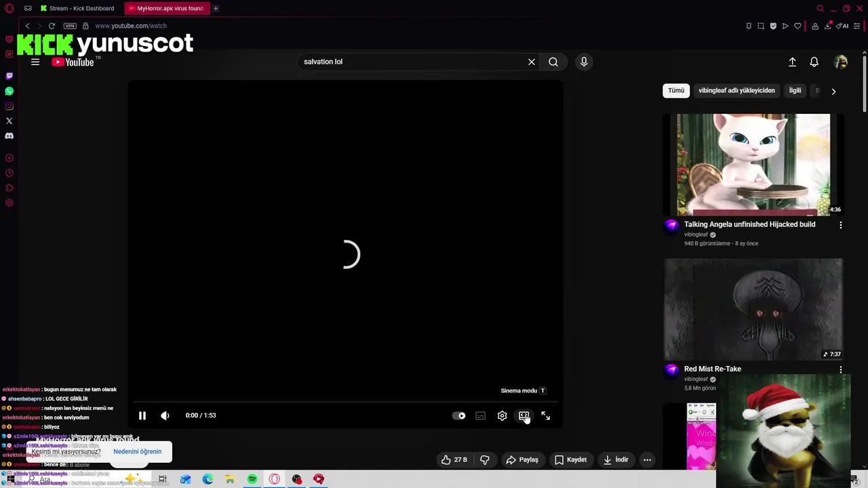This screenshot has width=868, height=488.
Task: Open Microsoft Edge from the taskbar
Action: (x=208, y=479)
